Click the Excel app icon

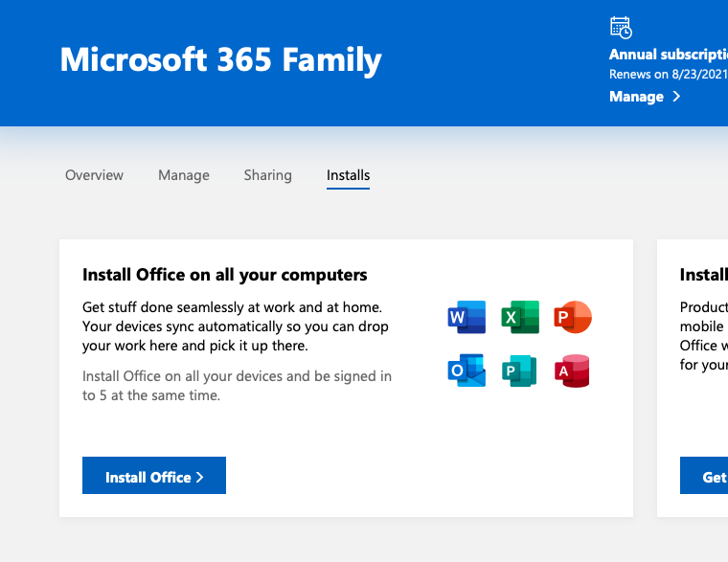click(x=520, y=317)
